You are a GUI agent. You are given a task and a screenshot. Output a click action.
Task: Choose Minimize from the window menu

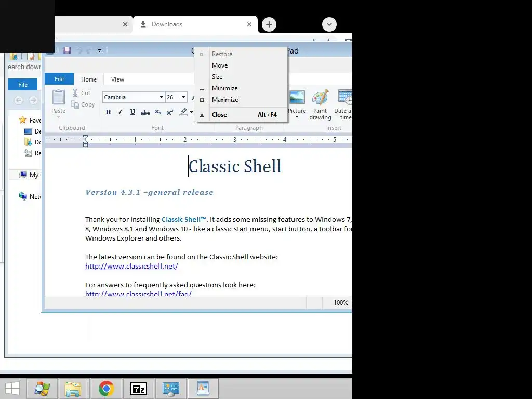coord(241,88)
